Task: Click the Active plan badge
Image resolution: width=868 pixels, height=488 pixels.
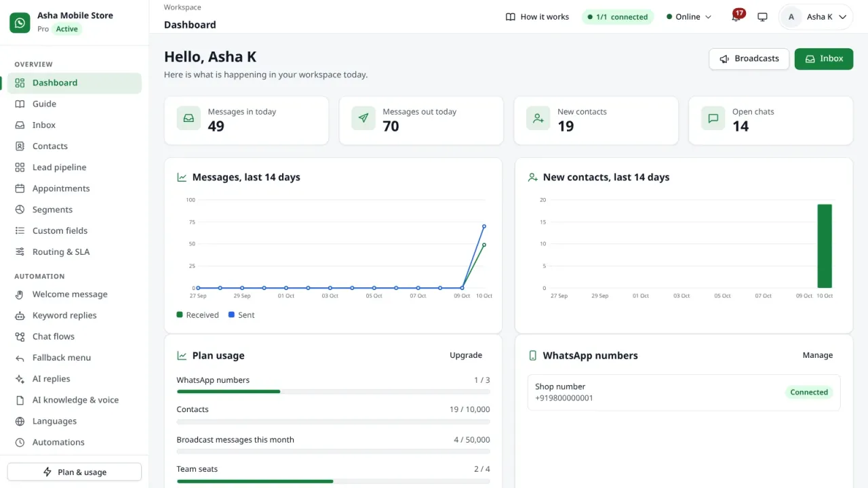Action: pyautogui.click(x=66, y=29)
